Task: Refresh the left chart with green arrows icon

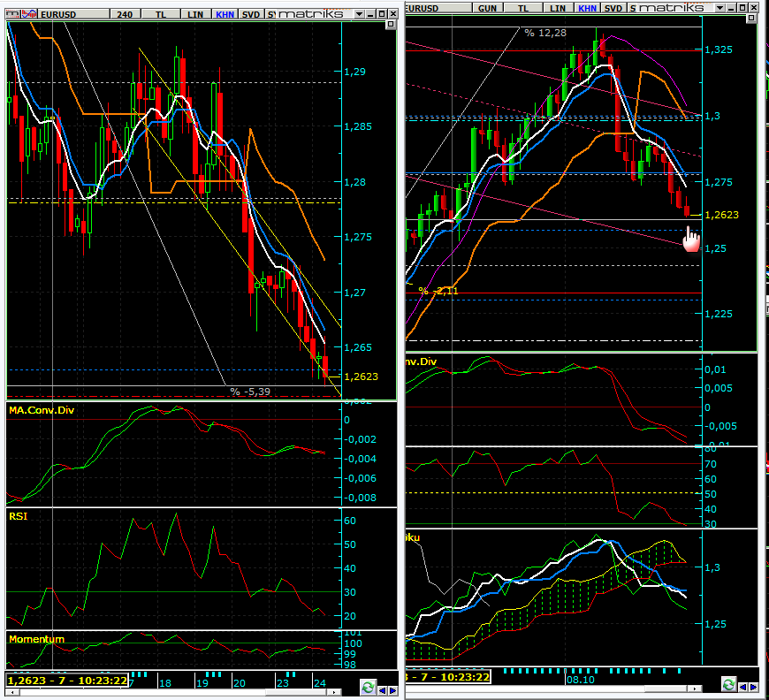Action: 368,687
